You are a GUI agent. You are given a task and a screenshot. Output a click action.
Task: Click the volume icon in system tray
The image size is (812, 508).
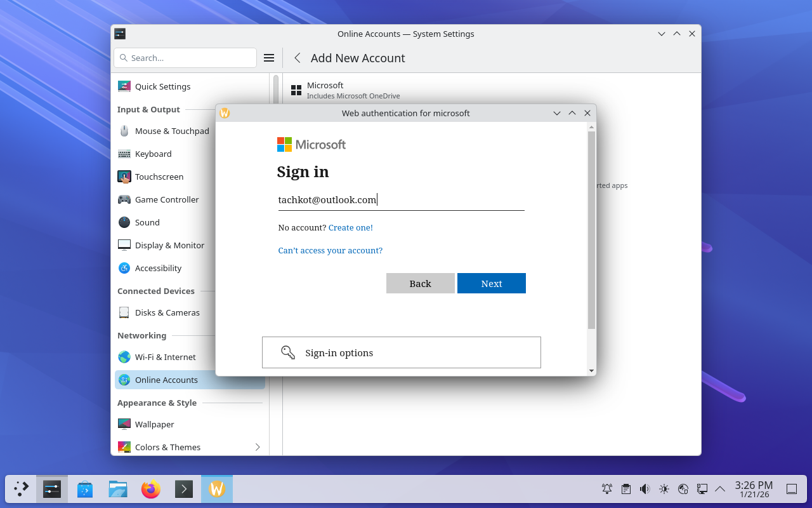click(x=645, y=489)
